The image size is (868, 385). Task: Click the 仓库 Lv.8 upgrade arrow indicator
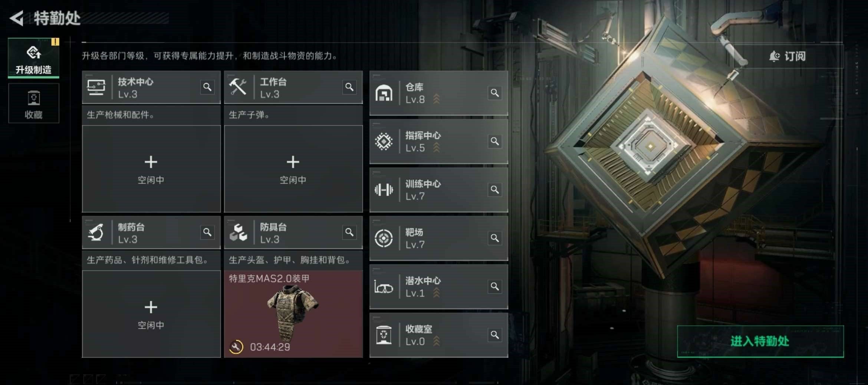tap(437, 99)
